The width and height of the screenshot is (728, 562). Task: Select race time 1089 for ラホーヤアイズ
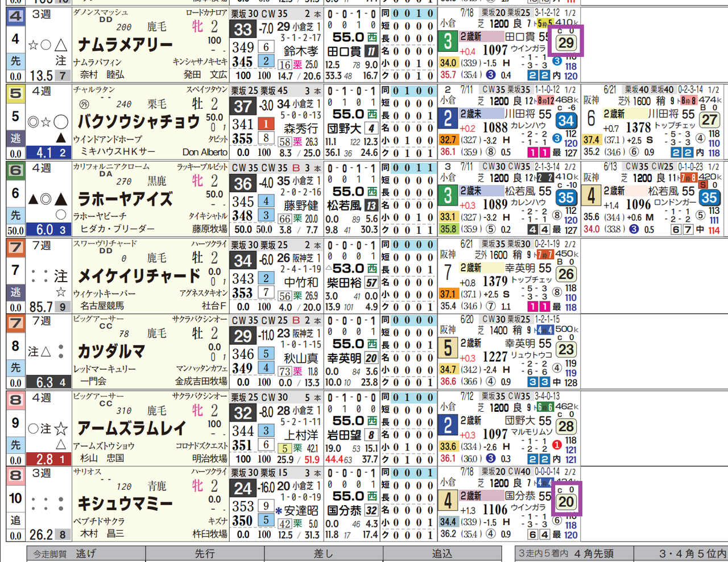click(x=495, y=204)
